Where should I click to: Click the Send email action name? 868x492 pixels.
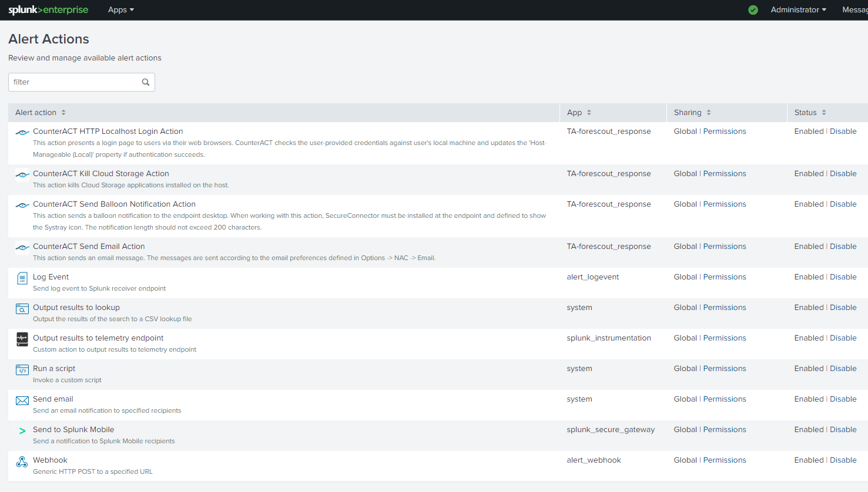pos(53,399)
